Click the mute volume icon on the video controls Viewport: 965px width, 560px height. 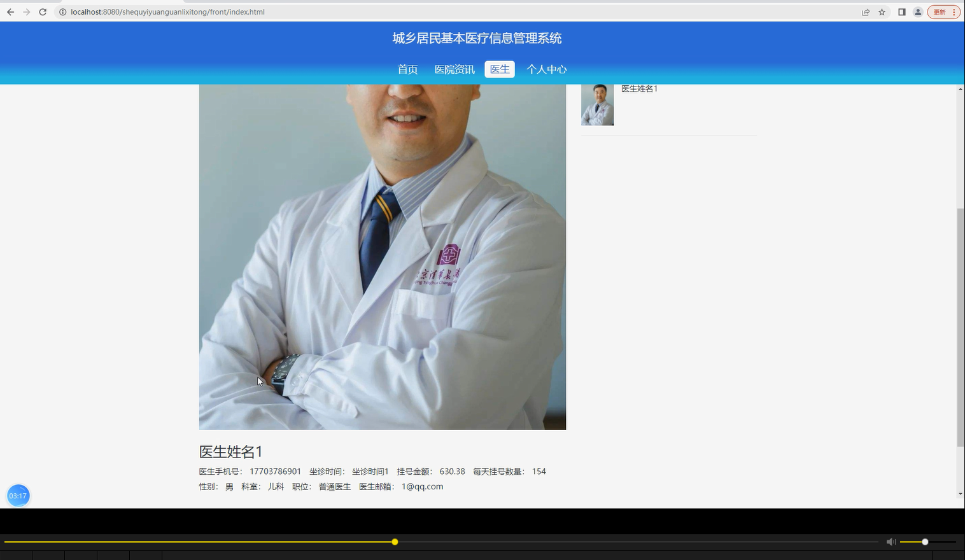891,542
